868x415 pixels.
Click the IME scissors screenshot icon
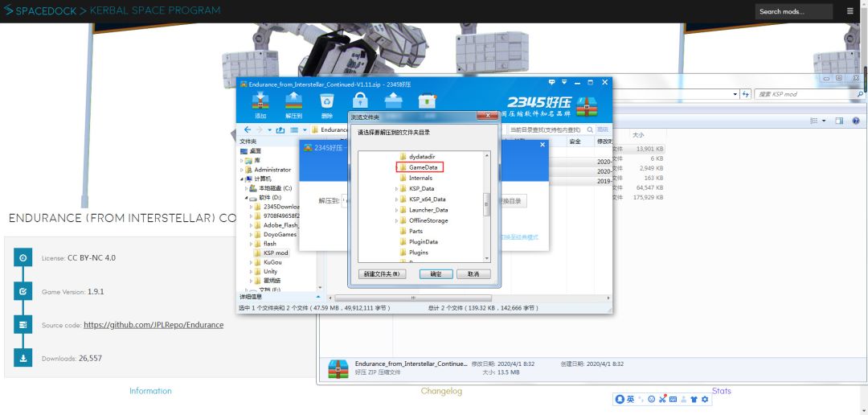[x=662, y=399]
